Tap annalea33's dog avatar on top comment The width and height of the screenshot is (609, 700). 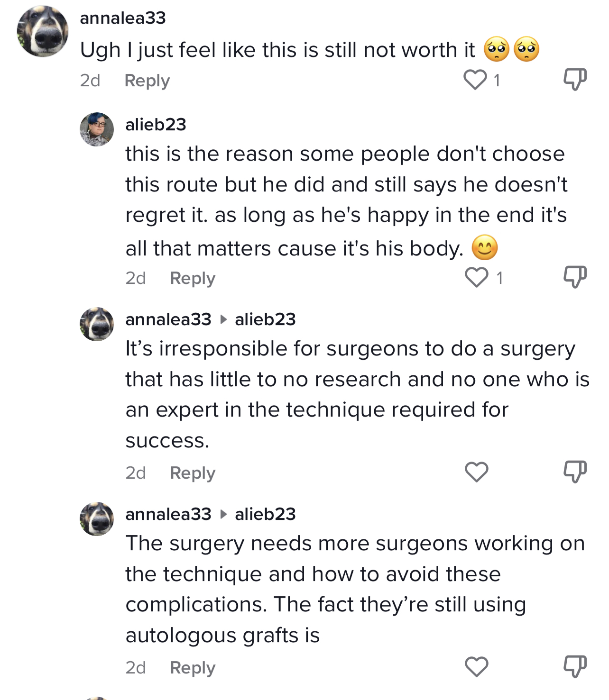point(43,31)
